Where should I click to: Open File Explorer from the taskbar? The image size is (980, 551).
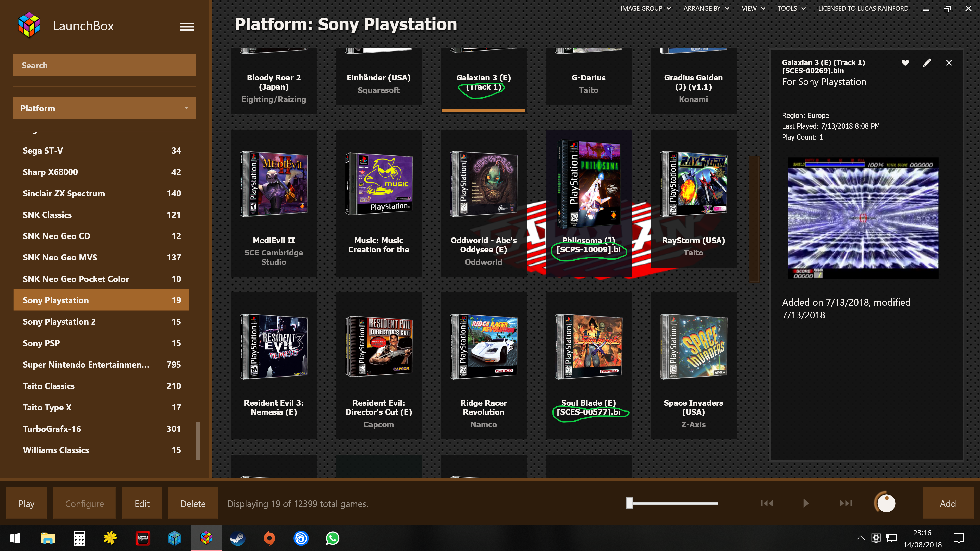47,538
